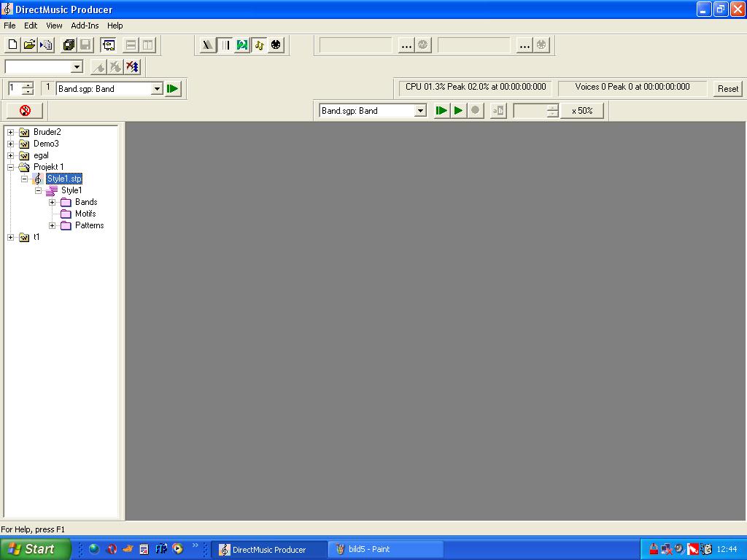Click green play-from-start icon right of stepper
This screenshot has height=560, width=747.
[x=173, y=89]
